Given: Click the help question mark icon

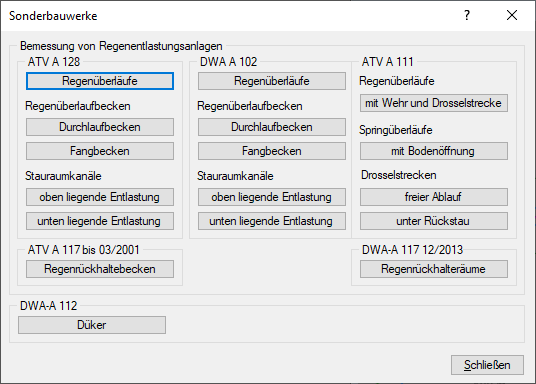Looking at the screenshot, I should 467,15.
